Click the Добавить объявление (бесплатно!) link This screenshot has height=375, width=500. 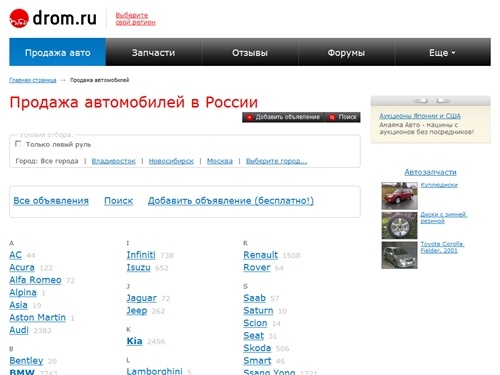click(231, 201)
